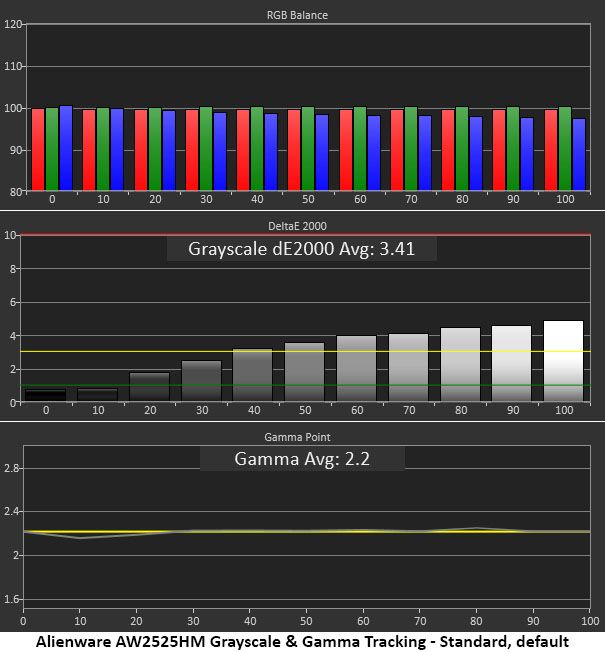Viewport: 605px width, 652px height.
Task: Click the 6 label on DeltaE y-axis
Action: (12, 302)
